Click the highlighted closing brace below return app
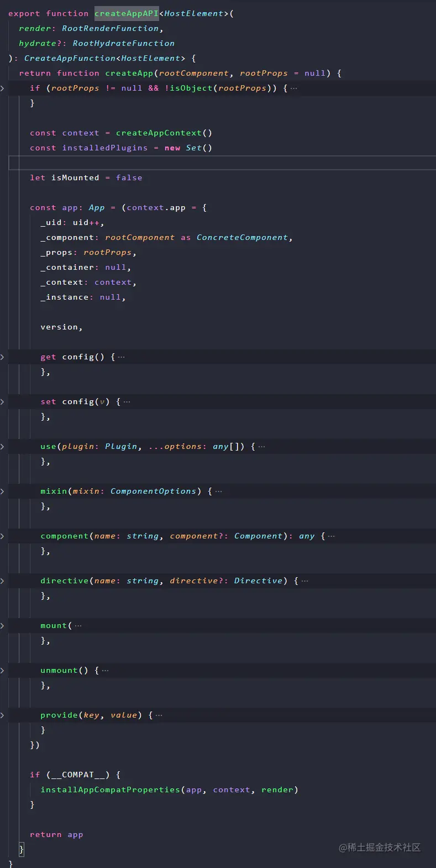Screen dimensions: 436x868 [x=22, y=850]
